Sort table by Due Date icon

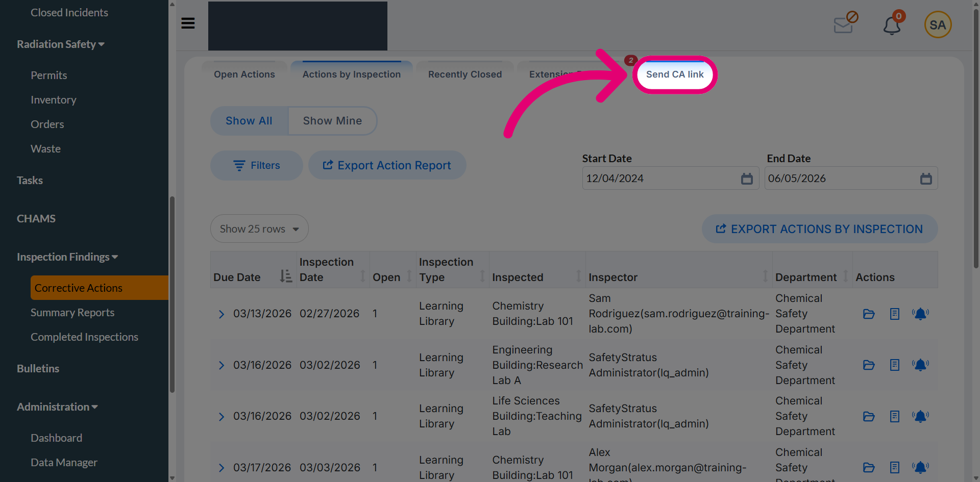pyautogui.click(x=286, y=276)
